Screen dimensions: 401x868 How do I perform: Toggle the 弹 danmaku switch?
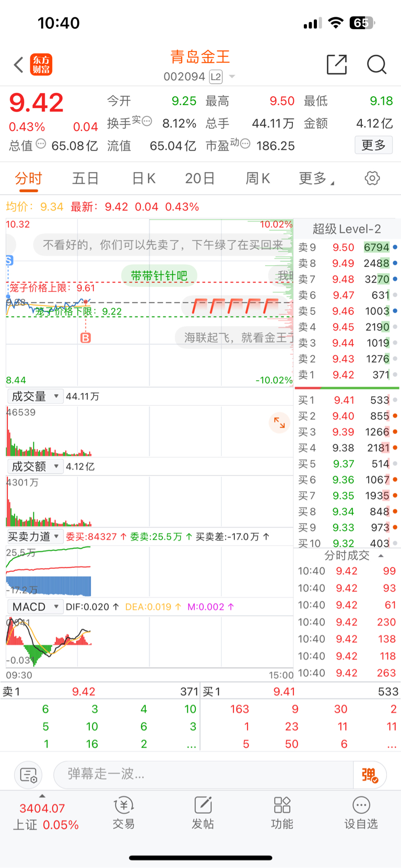point(370,775)
